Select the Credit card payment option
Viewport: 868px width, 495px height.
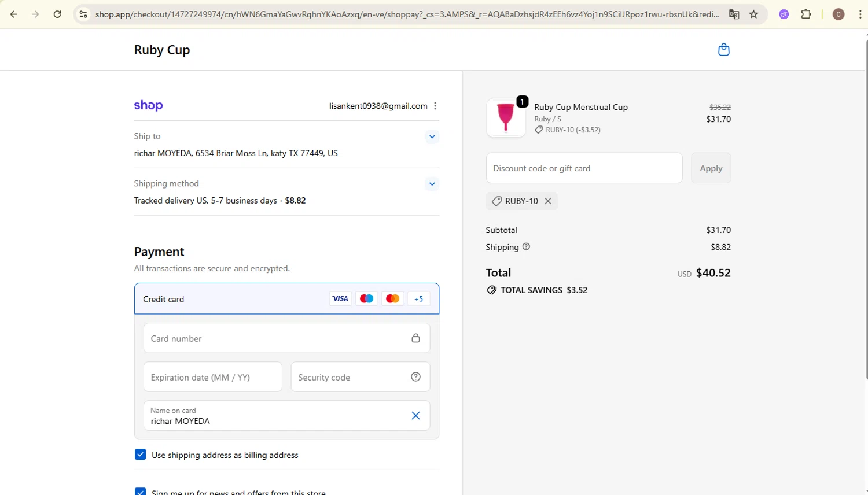286,299
